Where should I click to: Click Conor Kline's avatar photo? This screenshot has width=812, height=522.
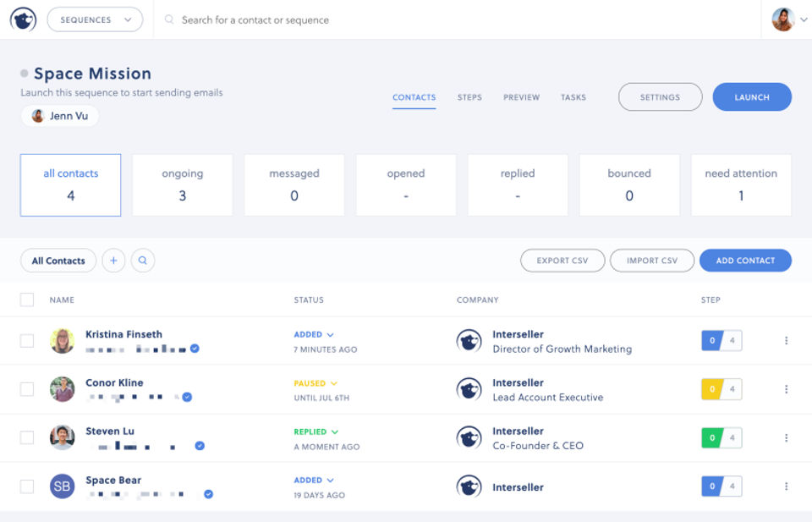point(62,389)
